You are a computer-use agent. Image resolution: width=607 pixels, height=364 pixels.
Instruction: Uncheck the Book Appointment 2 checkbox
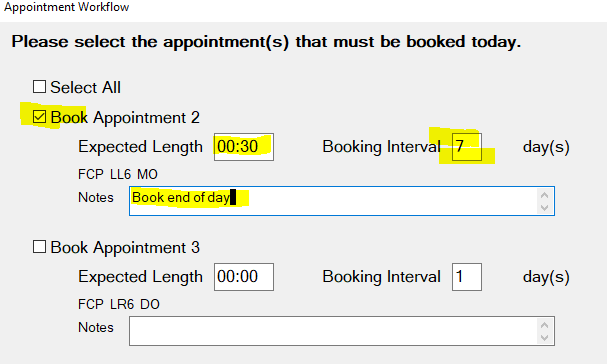click(x=39, y=117)
